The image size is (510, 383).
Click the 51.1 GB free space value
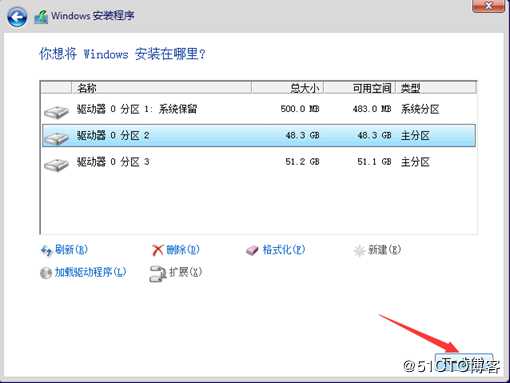pyautogui.click(x=374, y=162)
